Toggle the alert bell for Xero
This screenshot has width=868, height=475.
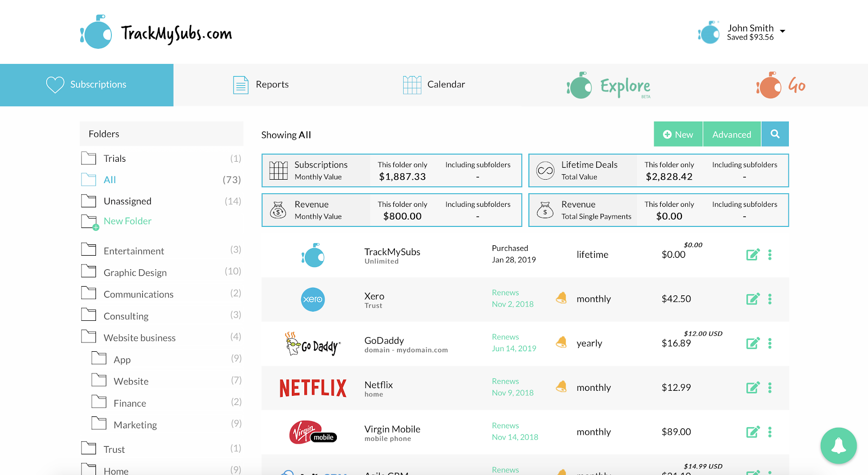pyautogui.click(x=561, y=298)
